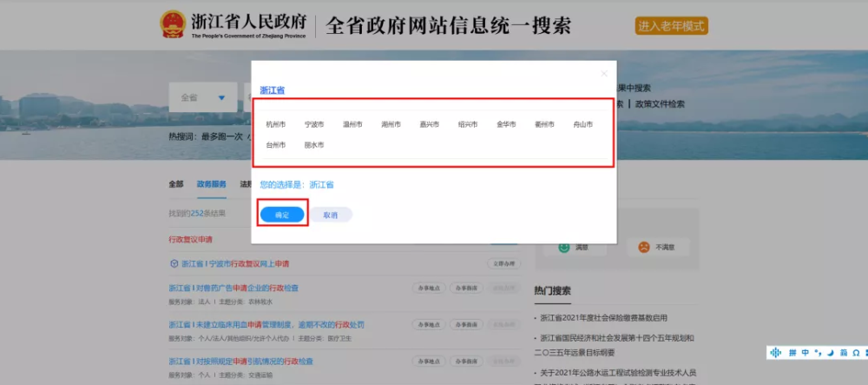Select 温州市 in the city list
868x385 pixels.
(352, 124)
